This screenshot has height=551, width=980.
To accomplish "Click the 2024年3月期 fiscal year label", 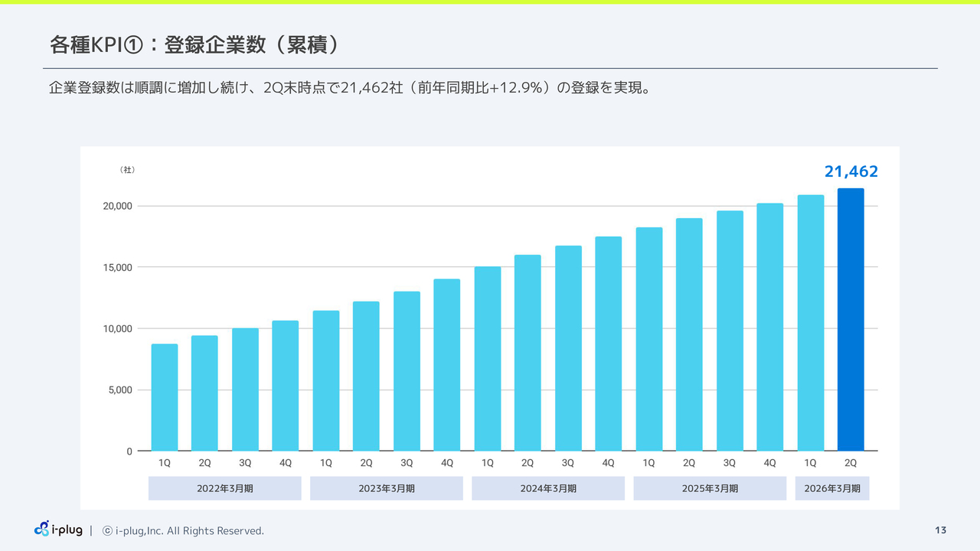I will pyautogui.click(x=547, y=488).
